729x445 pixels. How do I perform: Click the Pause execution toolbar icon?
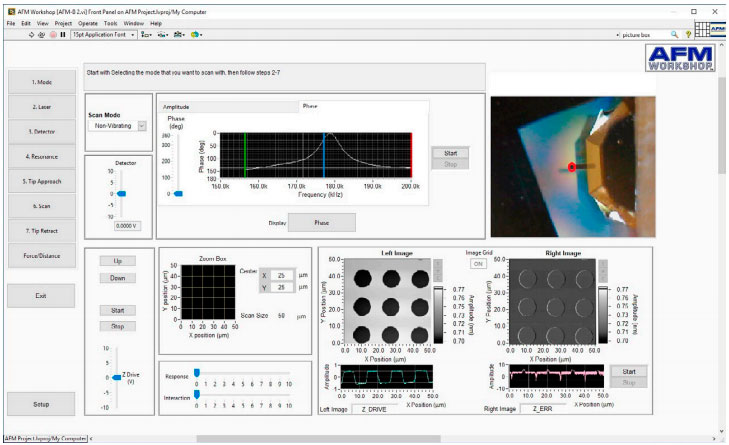pos(63,34)
